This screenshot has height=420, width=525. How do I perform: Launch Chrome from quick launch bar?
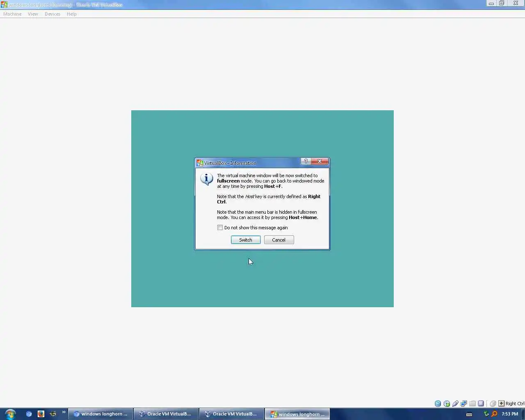click(29, 414)
